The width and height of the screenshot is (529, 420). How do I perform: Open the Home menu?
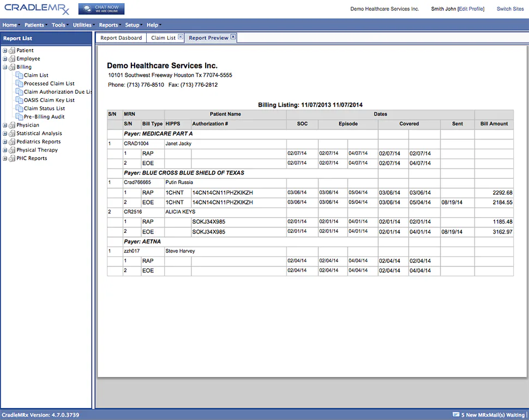(11, 25)
